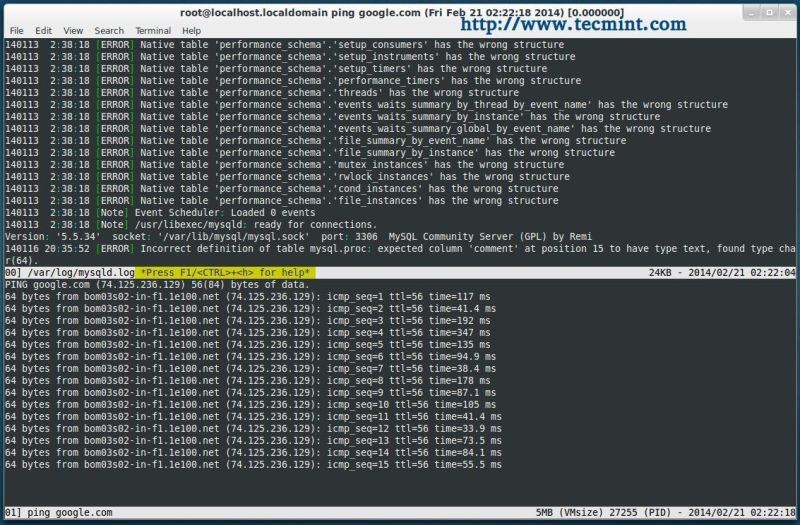Screen dimensions: 800x525
Task: Click the 'file_summary_by_instance' log line
Action: [310, 153]
